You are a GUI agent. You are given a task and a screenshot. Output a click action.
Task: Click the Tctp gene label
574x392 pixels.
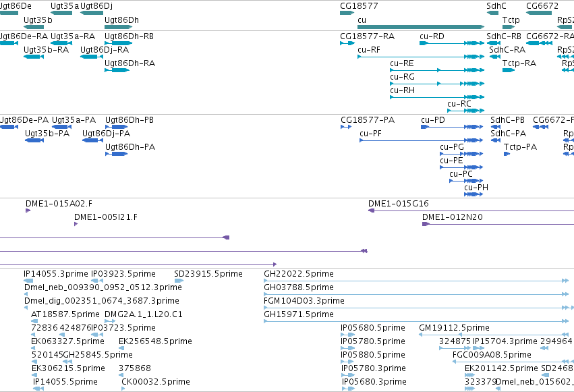(x=511, y=20)
